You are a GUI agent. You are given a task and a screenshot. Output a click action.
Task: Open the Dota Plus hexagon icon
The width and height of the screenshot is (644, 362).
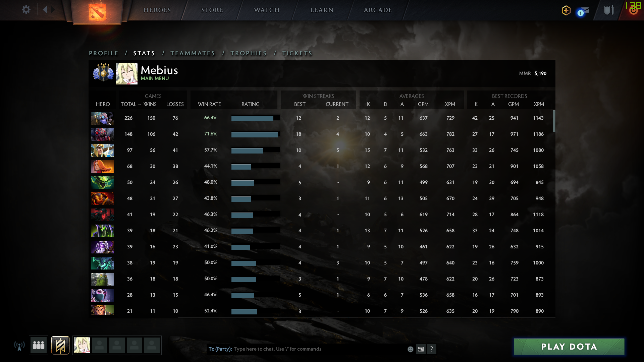coord(566,10)
